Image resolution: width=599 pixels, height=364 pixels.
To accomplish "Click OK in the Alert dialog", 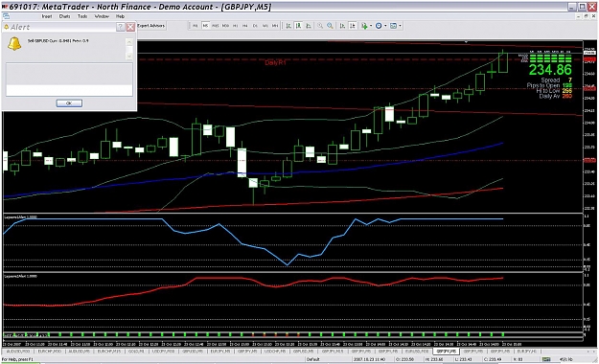I will click(69, 103).
